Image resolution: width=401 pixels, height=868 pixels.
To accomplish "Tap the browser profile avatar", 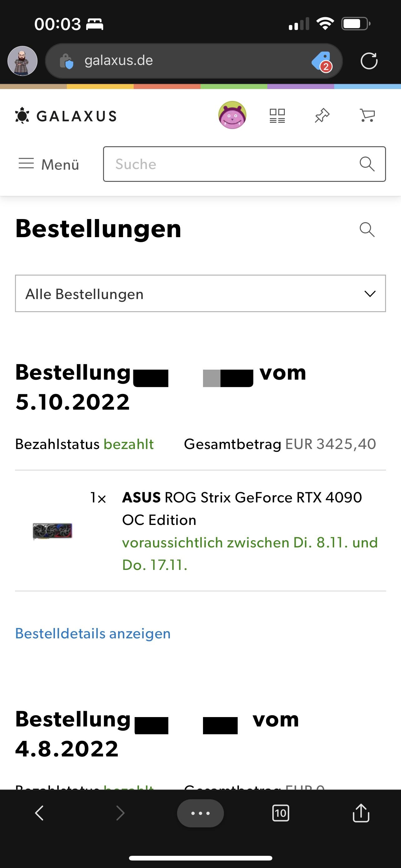I will 22,61.
